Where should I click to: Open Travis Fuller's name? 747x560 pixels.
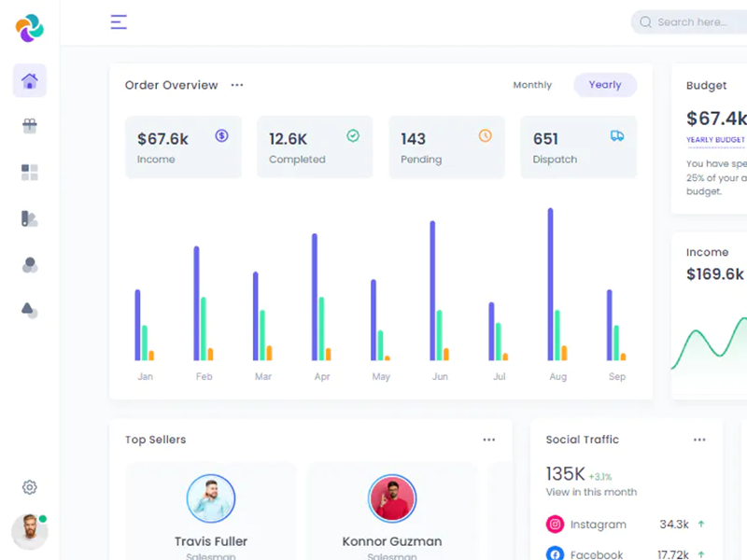[x=211, y=541]
